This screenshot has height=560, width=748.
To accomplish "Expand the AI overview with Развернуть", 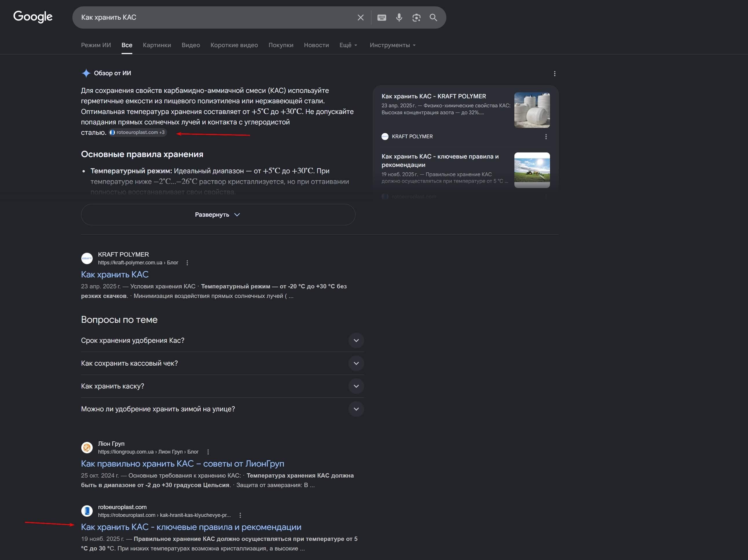I will pyautogui.click(x=218, y=215).
